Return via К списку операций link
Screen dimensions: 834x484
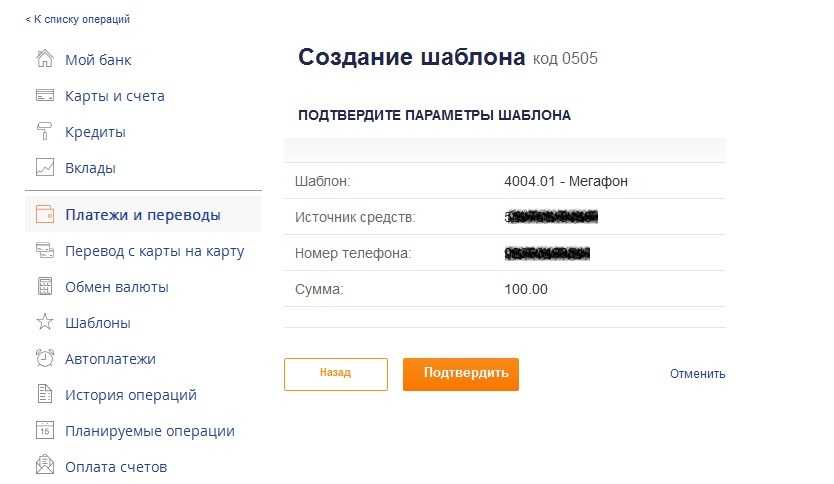(x=78, y=19)
